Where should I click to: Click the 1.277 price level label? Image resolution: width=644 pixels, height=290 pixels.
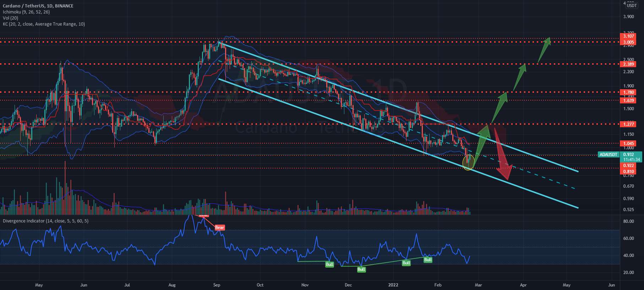pyautogui.click(x=628, y=124)
